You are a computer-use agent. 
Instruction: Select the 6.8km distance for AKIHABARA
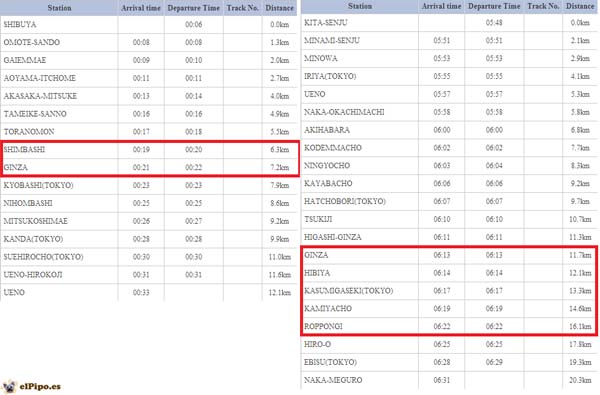[x=580, y=130]
